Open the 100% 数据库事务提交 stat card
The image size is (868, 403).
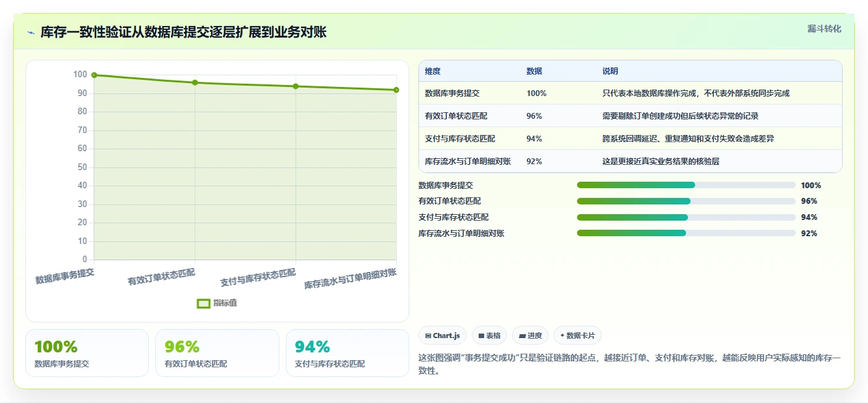pyautogui.click(x=87, y=353)
